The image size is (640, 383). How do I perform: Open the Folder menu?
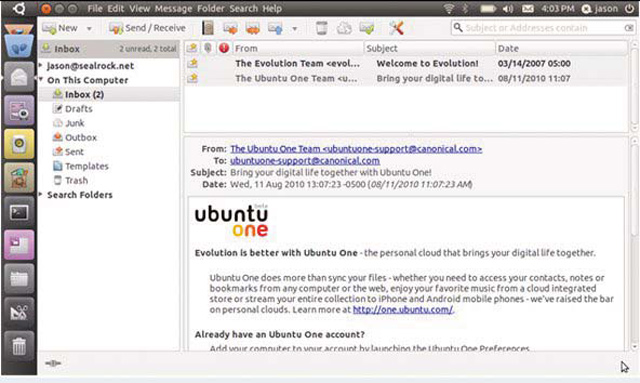211,8
